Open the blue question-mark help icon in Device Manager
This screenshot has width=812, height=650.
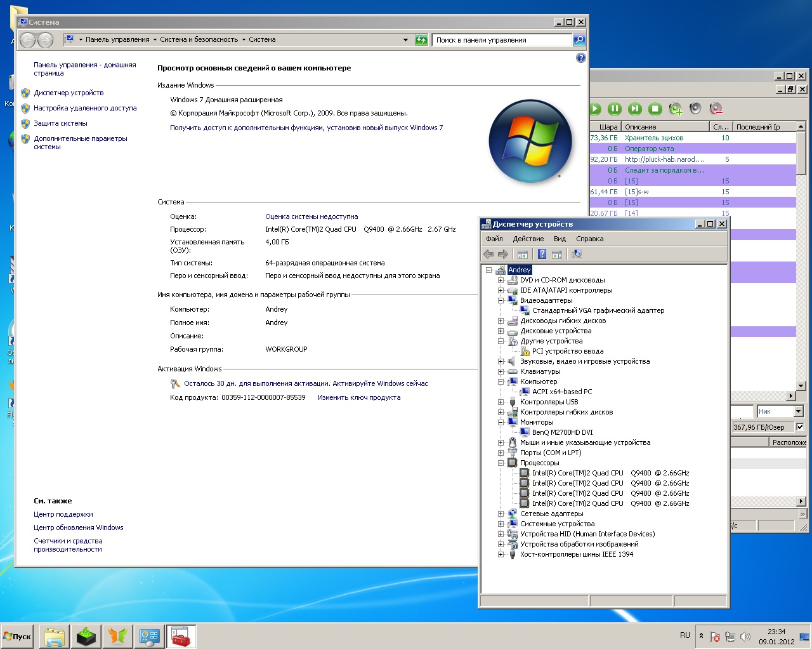tap(542, 254)
